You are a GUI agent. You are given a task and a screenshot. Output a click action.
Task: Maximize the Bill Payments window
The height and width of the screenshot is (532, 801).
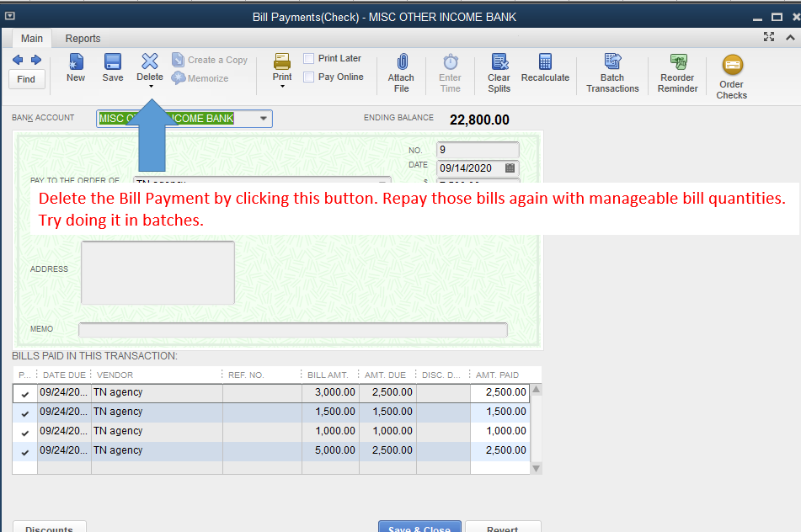coord(777,17)
